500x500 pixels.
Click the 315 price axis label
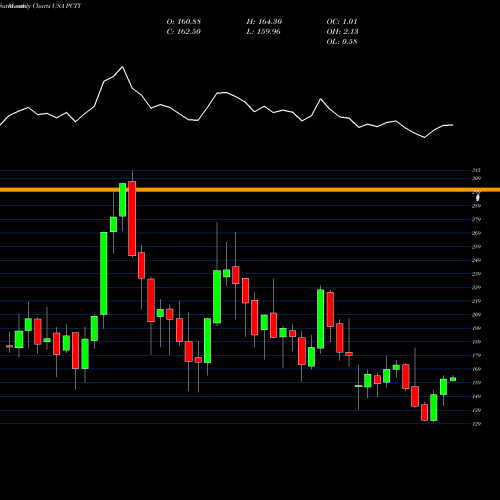coord(476,170)
